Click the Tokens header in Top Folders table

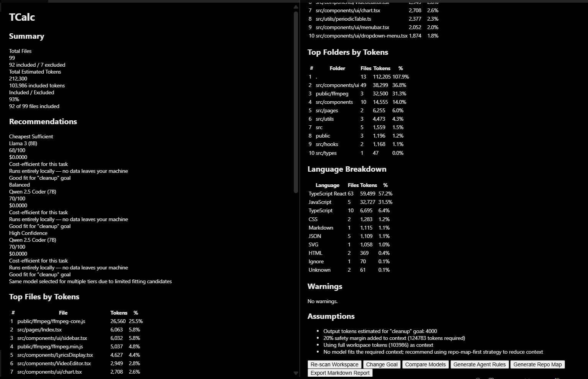(x=382, y=68)
